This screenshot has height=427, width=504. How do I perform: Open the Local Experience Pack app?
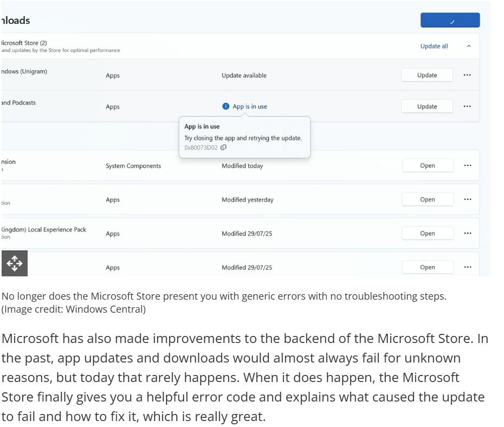[x=428, y=233]
